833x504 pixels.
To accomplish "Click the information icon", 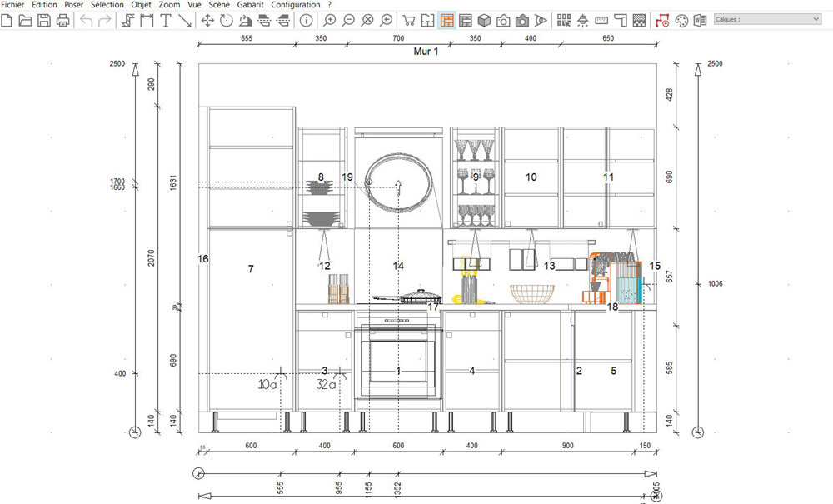I will pyautogui.click(x=307, y=20).
